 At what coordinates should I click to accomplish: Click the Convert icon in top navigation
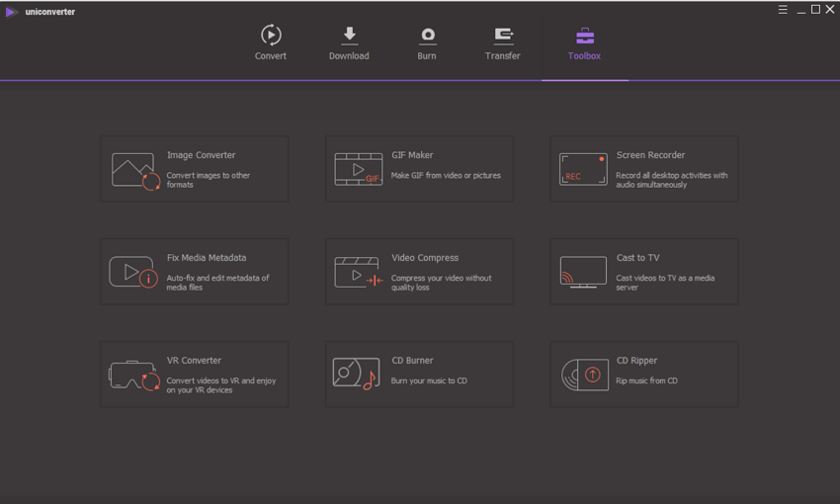[x=271, y=35]
